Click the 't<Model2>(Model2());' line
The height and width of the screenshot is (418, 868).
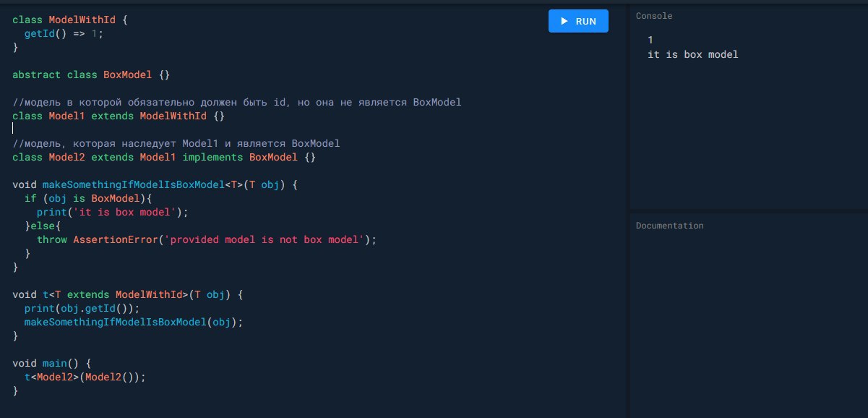coord(85,377)
